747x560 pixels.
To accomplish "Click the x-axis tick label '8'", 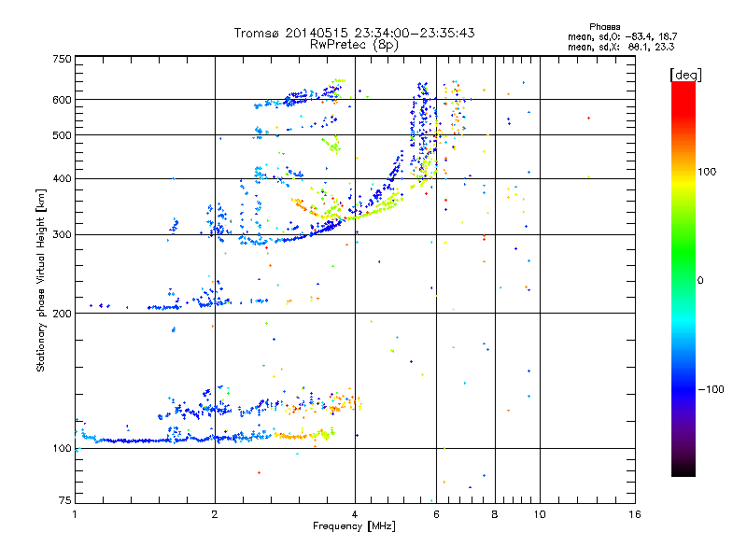I will coord(495,514).
